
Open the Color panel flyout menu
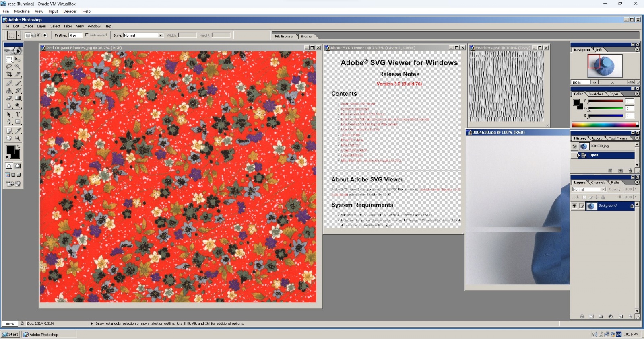637,94
